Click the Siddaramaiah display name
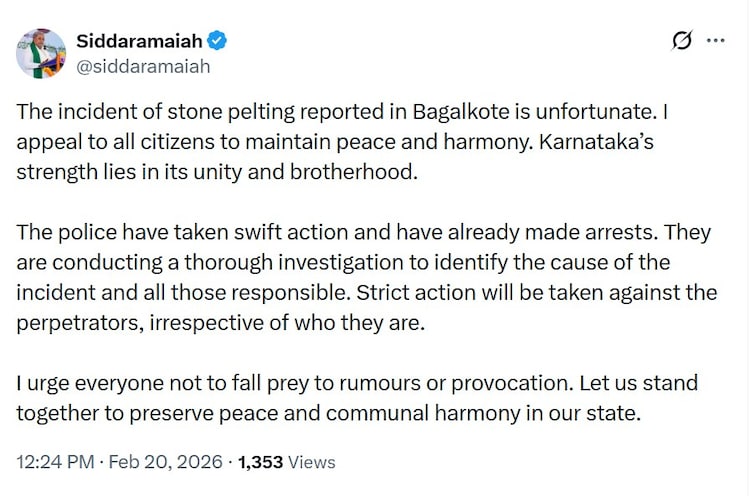The image size is (750, 496). coord(139,41)
